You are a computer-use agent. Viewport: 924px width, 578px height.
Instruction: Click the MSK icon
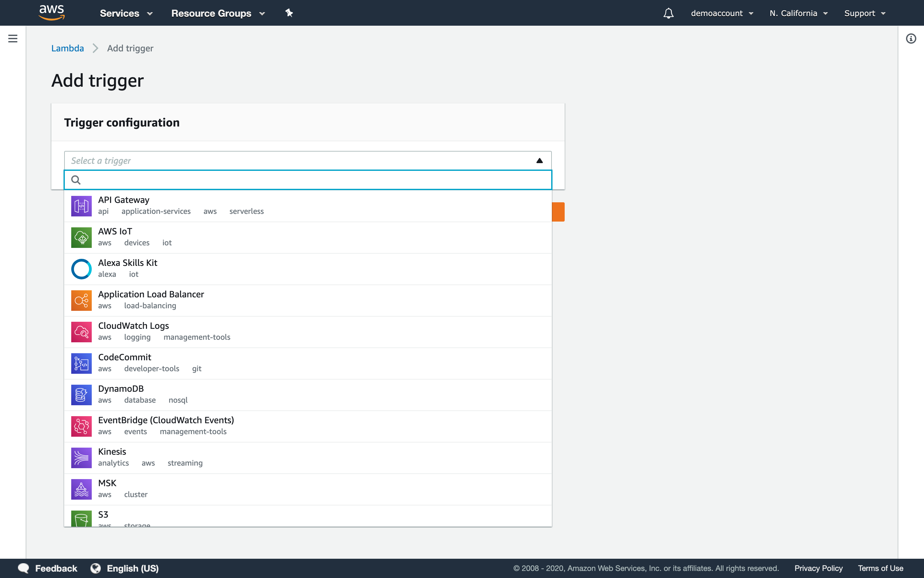point(81,489)
